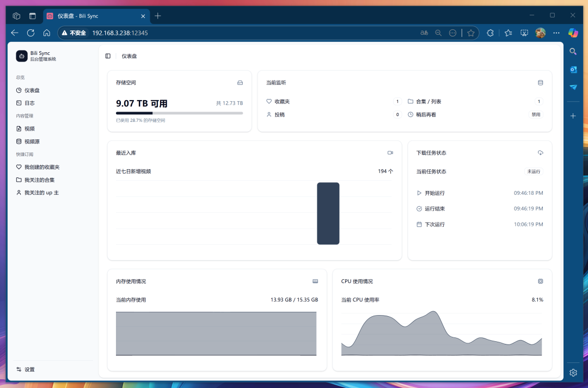The width and height of the screenshot is (588, 388).
Task: Click the person icon next to 投稿
Action: 269,114
